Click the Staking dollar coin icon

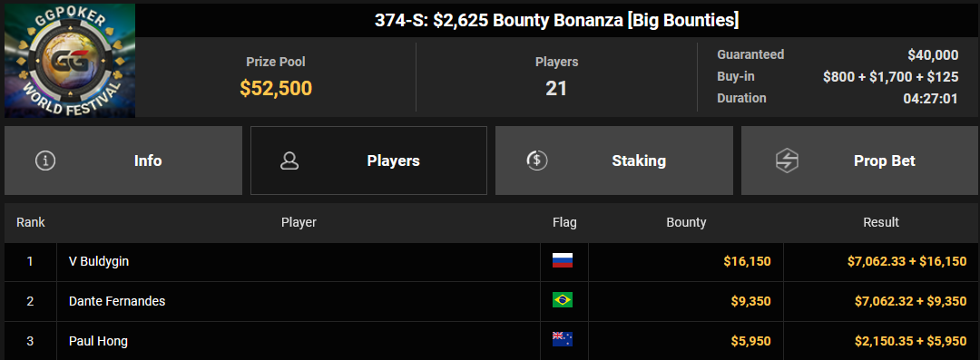[x=537, y=161]
